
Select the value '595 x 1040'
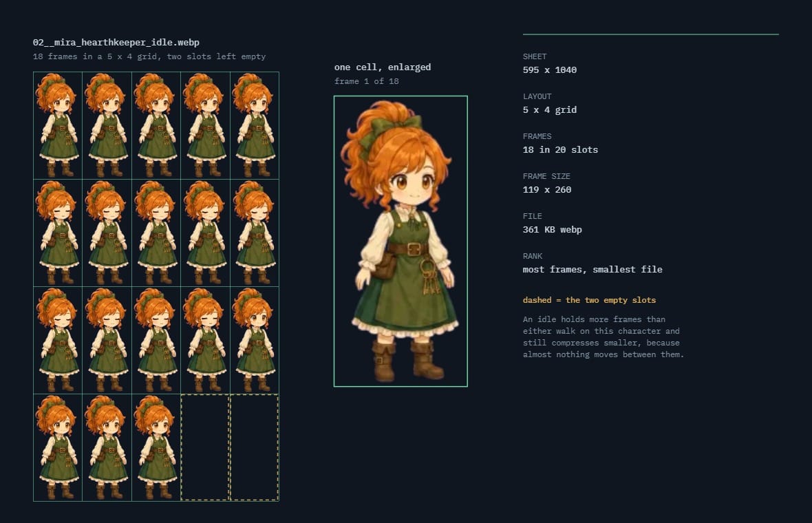tap(549, 70)
